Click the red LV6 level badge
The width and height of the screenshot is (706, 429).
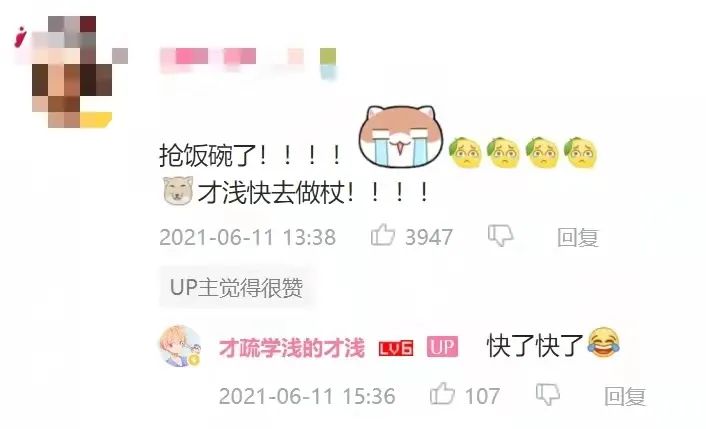(x=396, y=348)
